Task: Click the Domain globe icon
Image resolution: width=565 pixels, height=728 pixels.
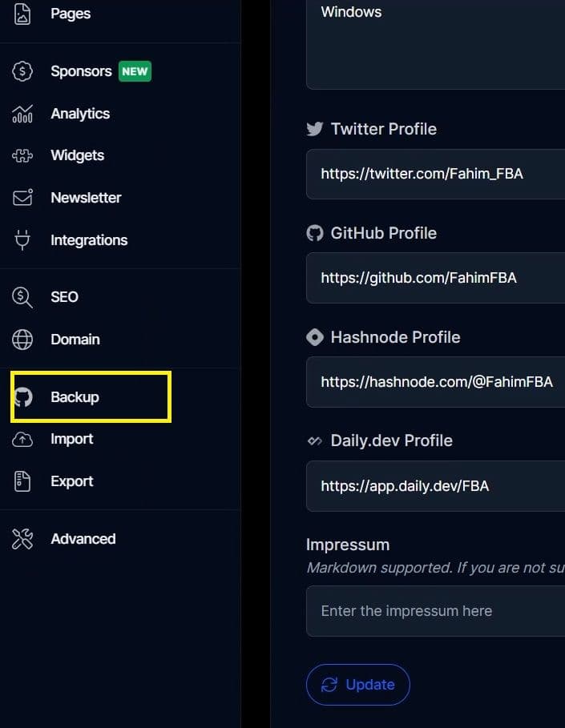Action: click(x=22, y=340)
